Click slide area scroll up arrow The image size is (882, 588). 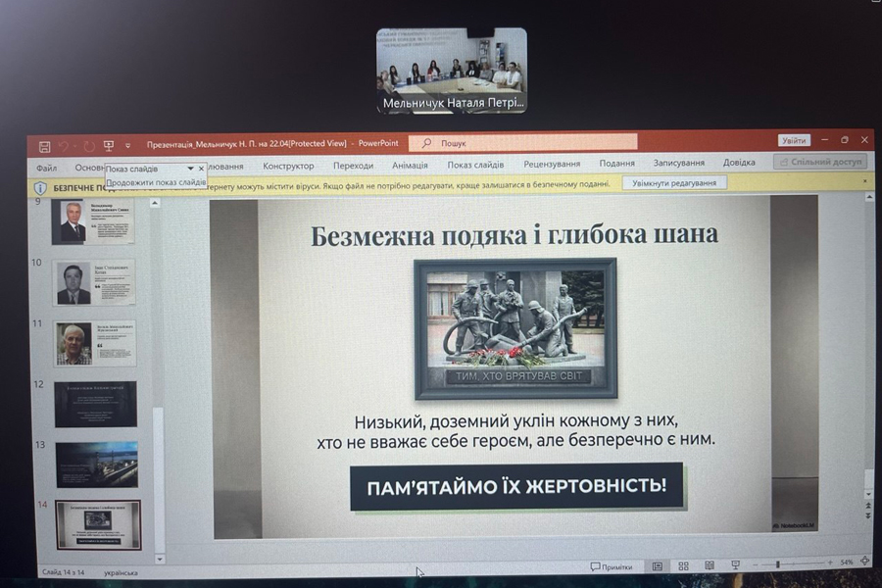[x=869, y=198]
